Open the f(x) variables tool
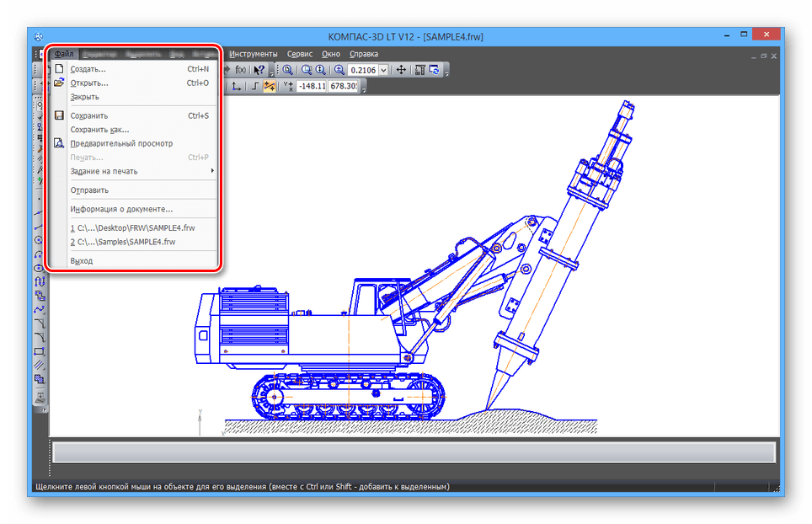Screen dimensions: 812x524 [240, 70]
